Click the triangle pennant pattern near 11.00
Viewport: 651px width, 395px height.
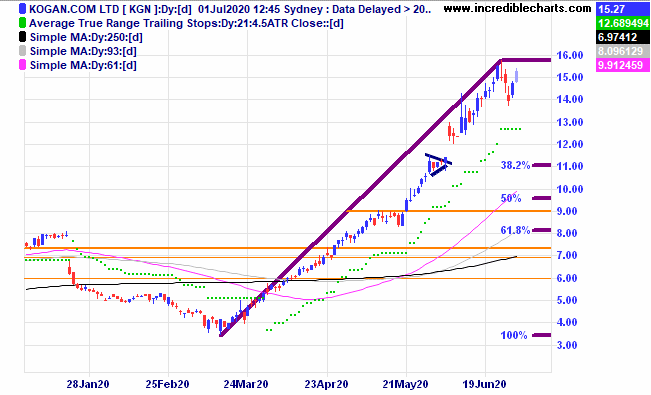pos(438,165)
